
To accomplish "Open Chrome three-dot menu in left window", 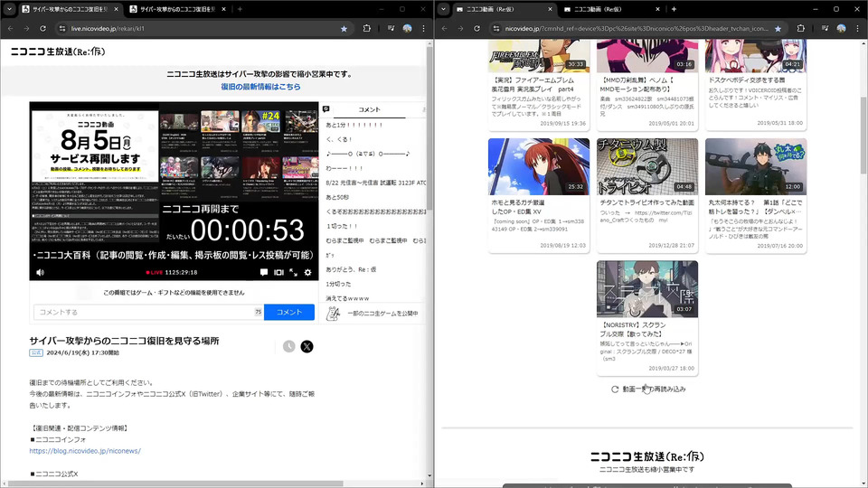I will coord(423,28).
